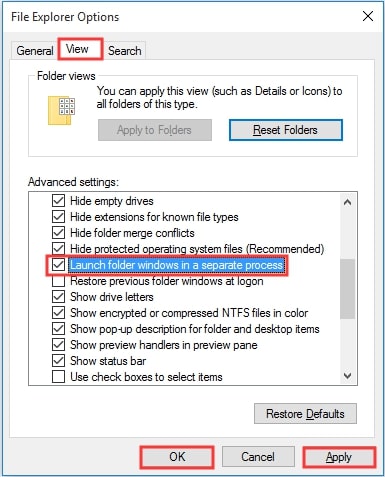Uncheck Launch folder windows in separate process

[x=58, y=265]
